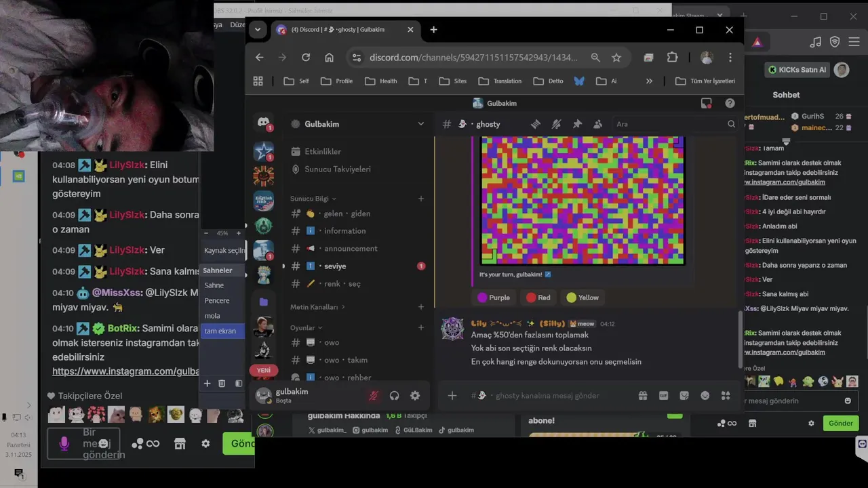This screenshot has width=868, height=488.
Task: Open Discord direct messages home icon
Action: coord(264,123)
